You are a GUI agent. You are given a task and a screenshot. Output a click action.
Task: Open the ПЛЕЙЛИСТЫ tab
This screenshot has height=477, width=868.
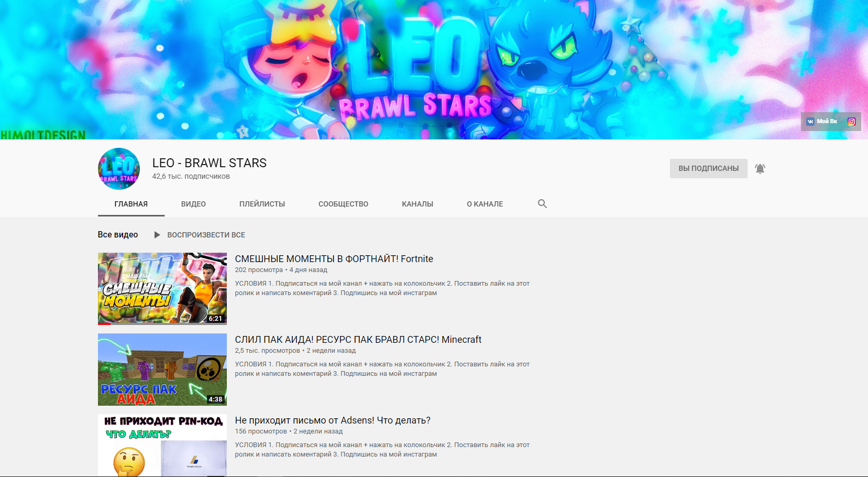point(262,204)
